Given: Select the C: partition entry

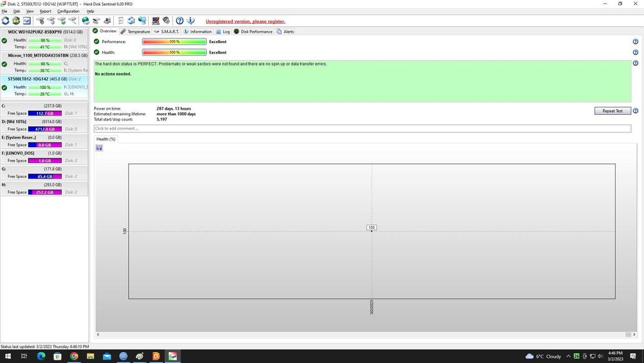Looking at the screenshot, I should 44,110.
